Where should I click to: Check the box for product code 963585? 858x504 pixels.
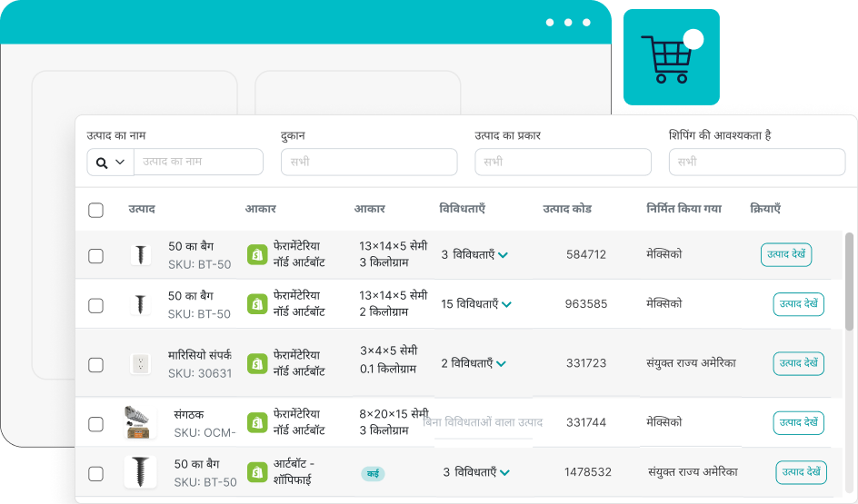click(95, 306)
